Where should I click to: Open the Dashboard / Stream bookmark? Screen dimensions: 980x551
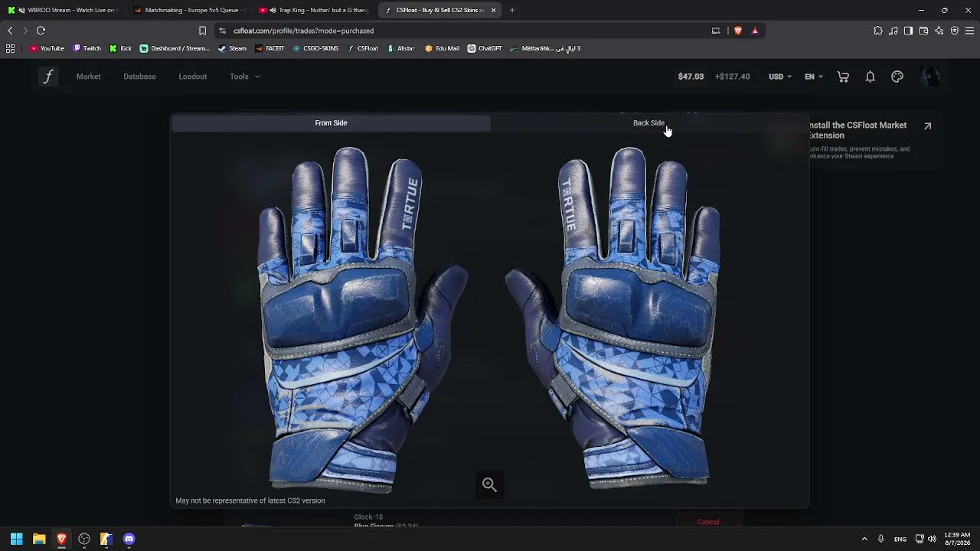[x=175, y=48]
